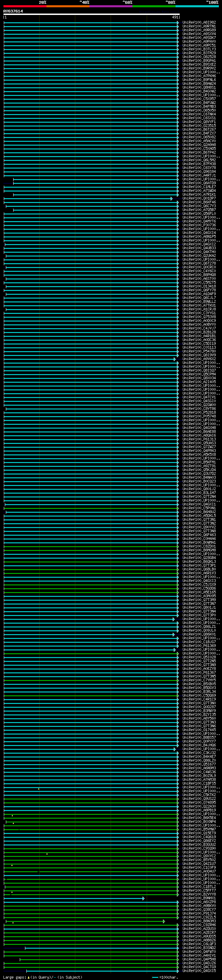
Task: Click the orange ~40% identity legend segment
Action: (68, 6)
